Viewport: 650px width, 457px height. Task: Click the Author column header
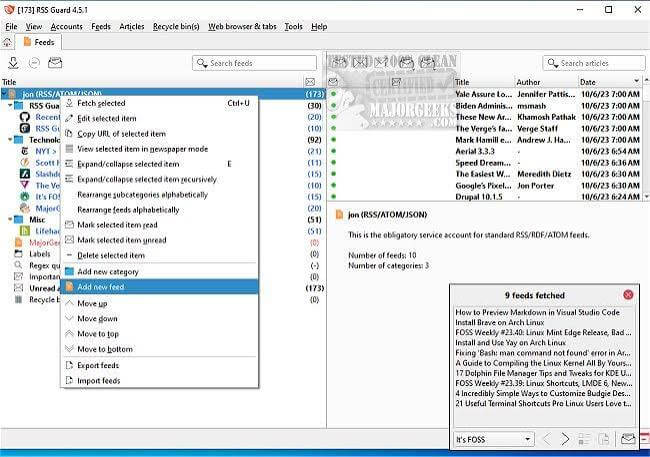click(x=546, y=82)
